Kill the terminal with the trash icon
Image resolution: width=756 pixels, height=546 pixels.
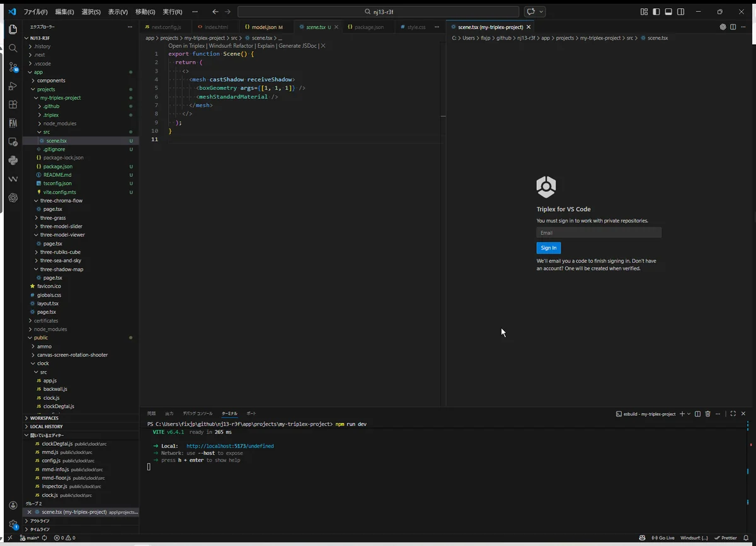click(707, 414)
